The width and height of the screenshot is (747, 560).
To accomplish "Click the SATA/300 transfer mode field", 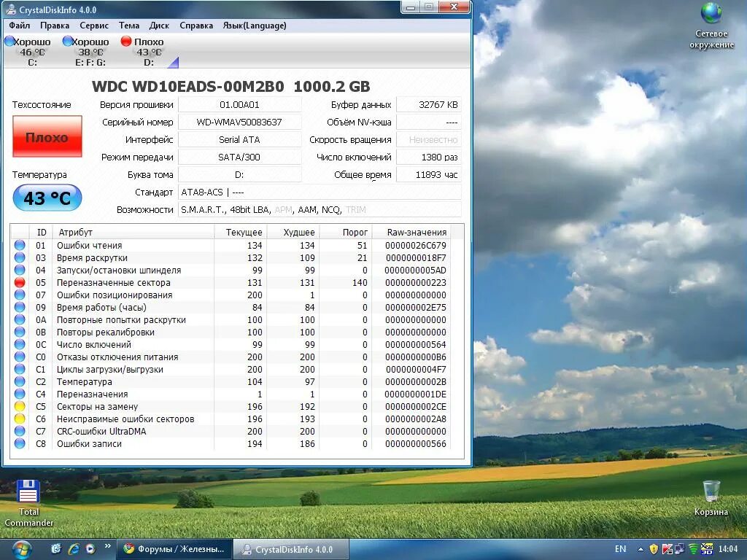I will click(239, 157).
